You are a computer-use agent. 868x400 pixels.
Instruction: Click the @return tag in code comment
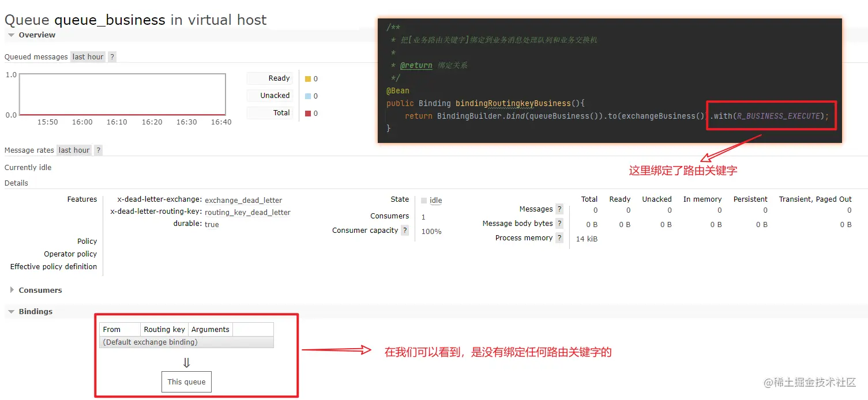[416, 66]
